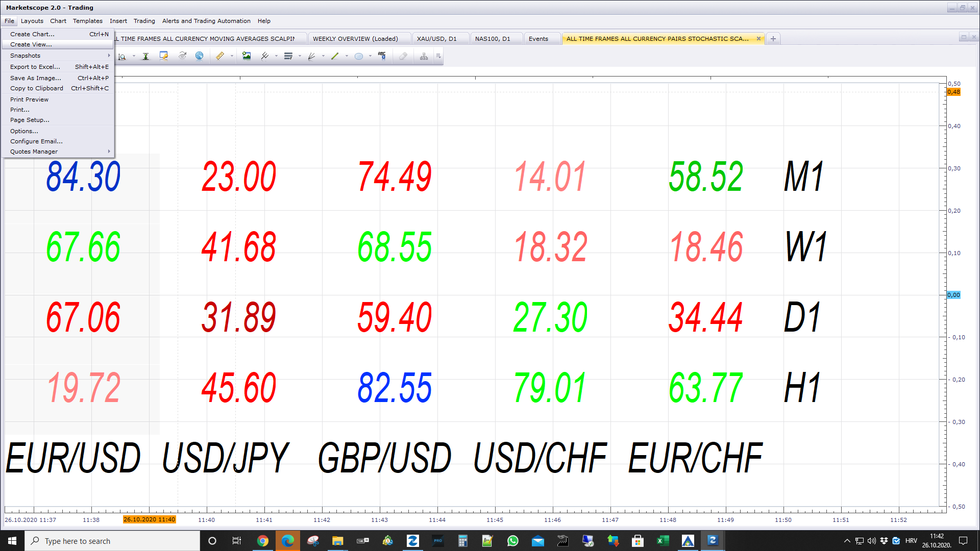Switch to WEEKLY OVERVIEW (Loaded) tab

click(359, 39)
